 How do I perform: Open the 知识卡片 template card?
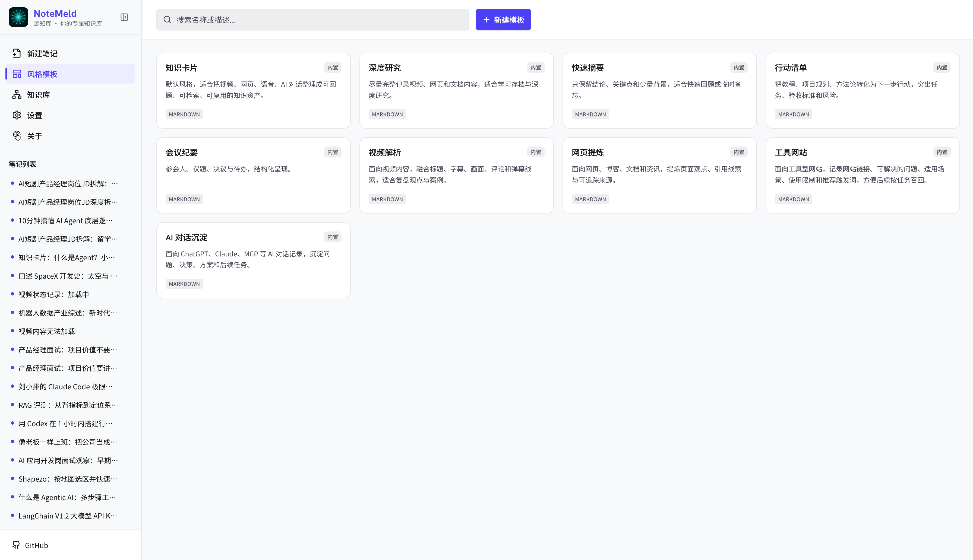254,91
